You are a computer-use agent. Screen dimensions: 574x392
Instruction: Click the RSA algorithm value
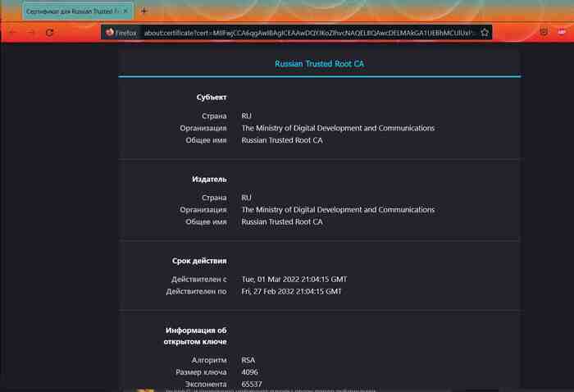248,360
